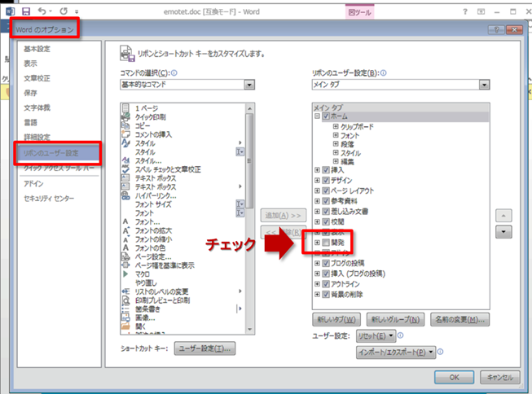This screenshot has width=532, height=394.
Task: Select the ハイパーリンク command icon
Action: coord(125,196)
